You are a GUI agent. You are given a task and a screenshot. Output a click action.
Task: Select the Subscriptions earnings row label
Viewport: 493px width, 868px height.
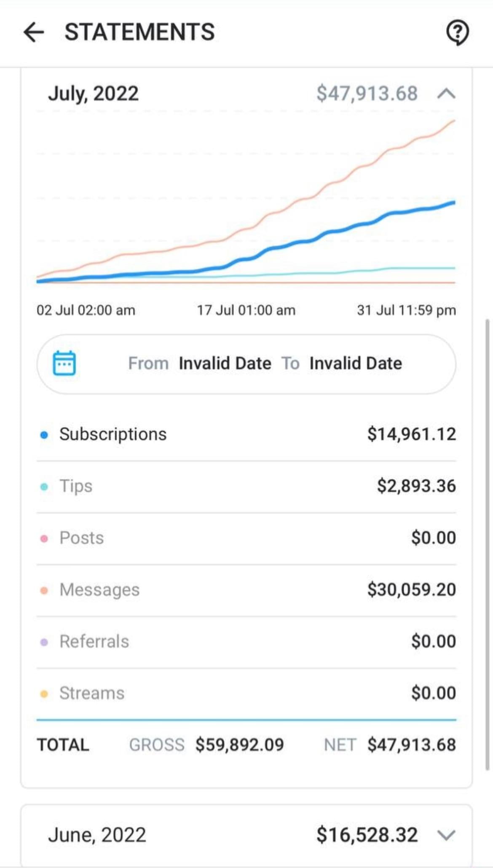tap(113, 434)
